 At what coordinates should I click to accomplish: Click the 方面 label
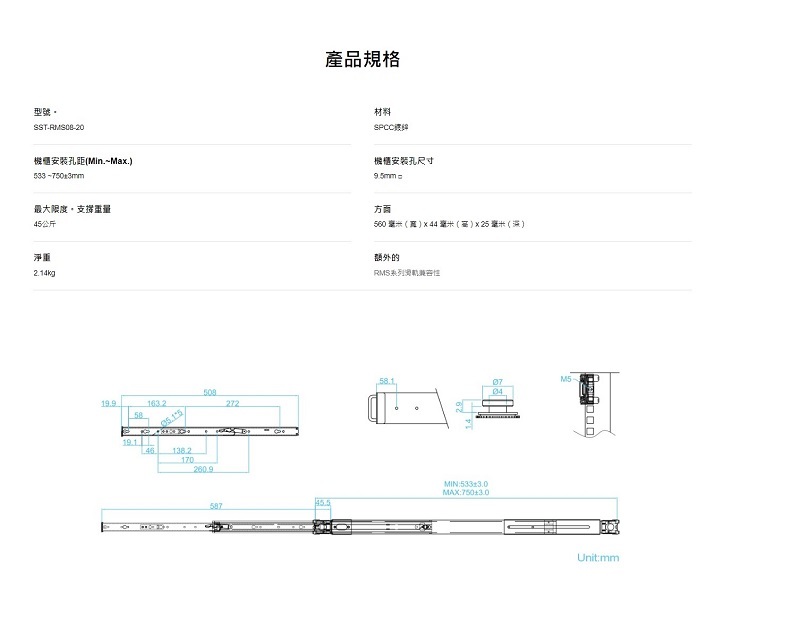coord(382,209)
